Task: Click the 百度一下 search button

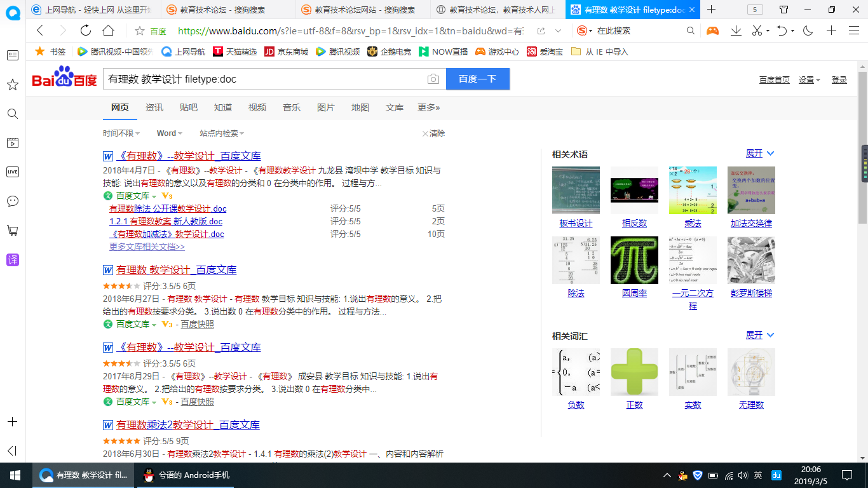Action: pos(478,79)
